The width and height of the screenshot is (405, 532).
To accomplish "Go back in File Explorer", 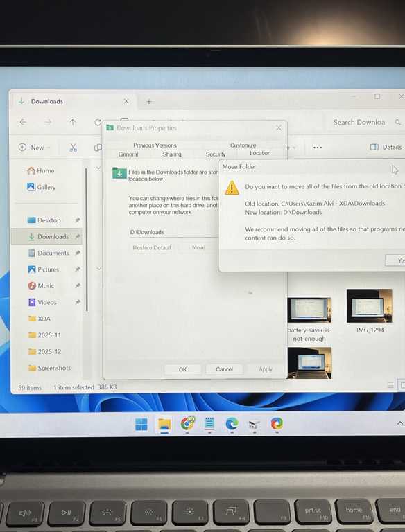I will pos(23,122).
